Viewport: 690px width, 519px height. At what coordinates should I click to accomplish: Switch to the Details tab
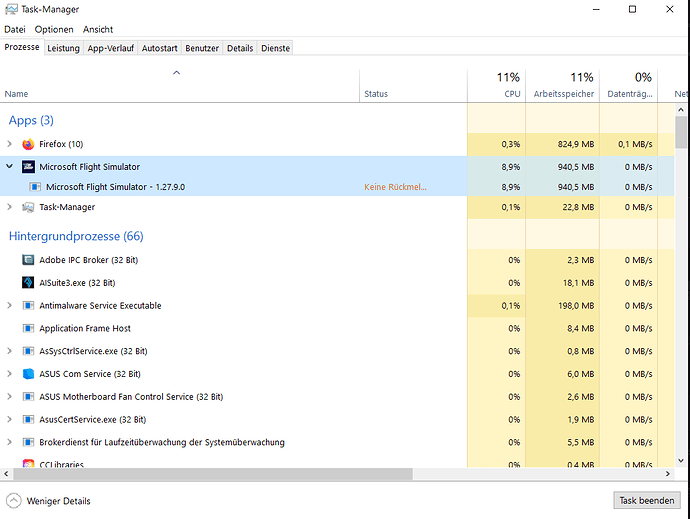240,48
